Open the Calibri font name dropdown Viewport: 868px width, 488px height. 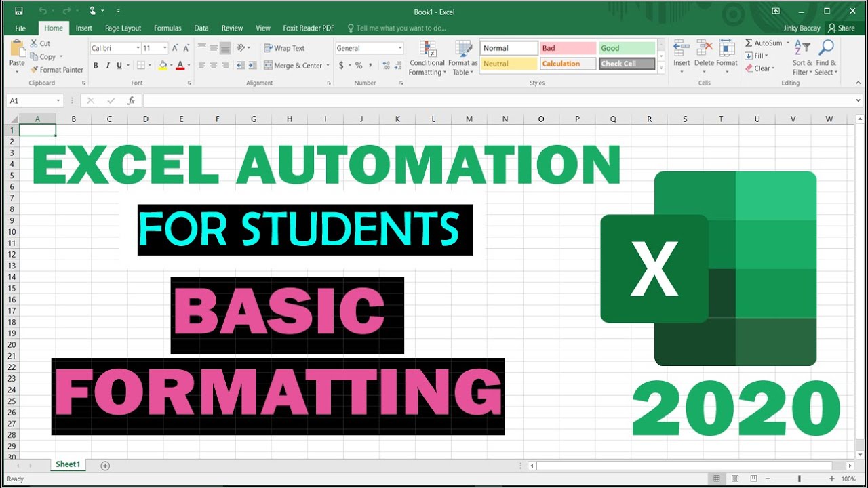pyautogui.click(x=138, y=48)
